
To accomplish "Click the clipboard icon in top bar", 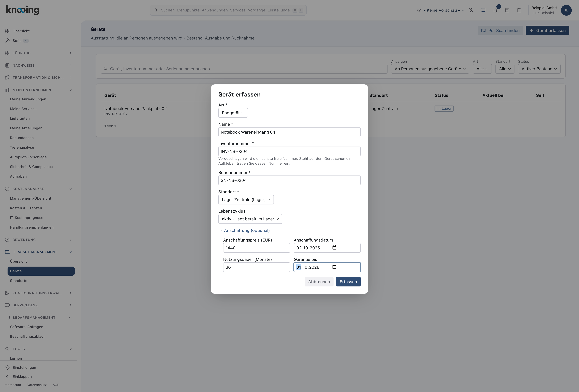I will 519,10.
